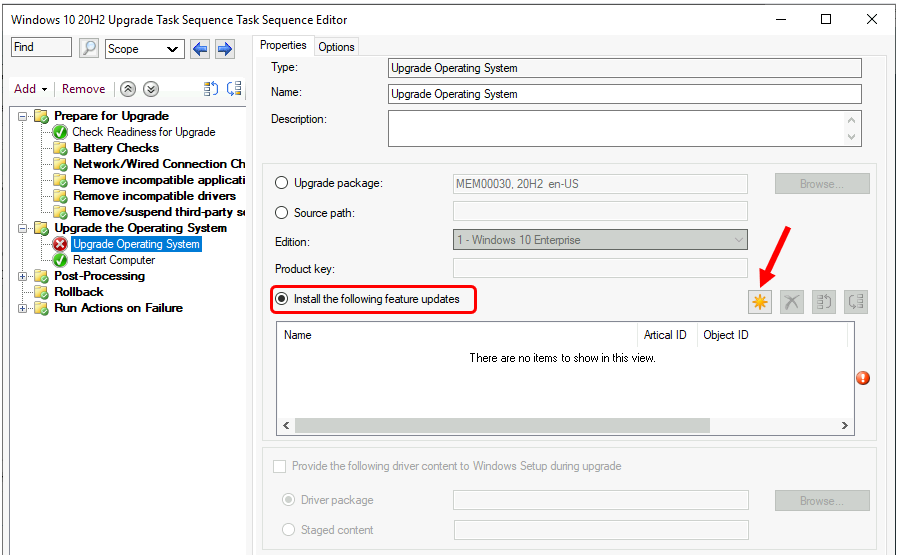The height and width of the screenshot is (560, 900).
Task: Click Post-Processing folder icon
Action: pos(41,276)
